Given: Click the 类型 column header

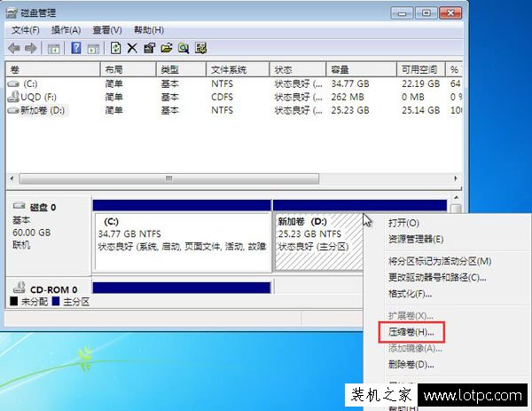Looking at the screenshot, I should 181,69.
